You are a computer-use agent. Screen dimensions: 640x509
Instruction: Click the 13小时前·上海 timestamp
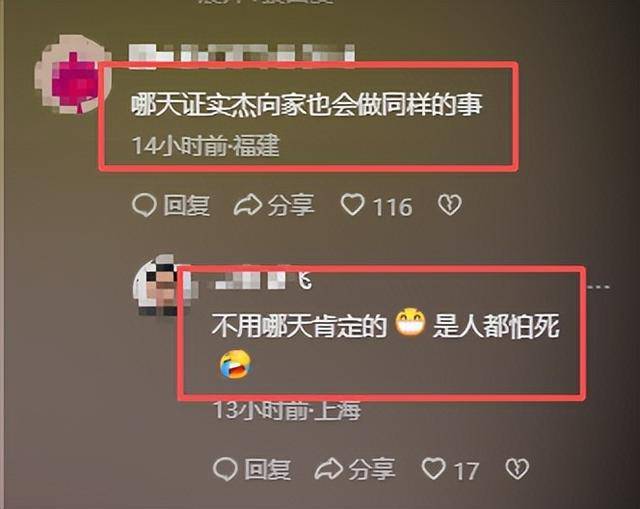(288, 410)
